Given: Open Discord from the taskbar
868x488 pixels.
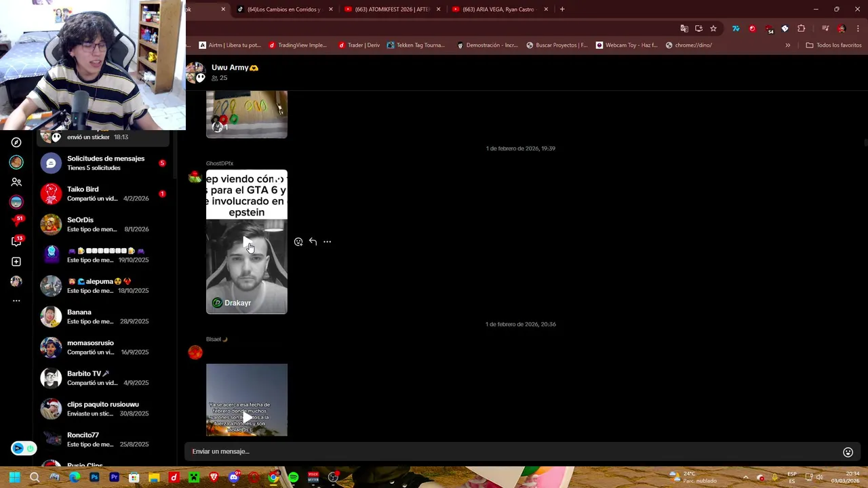Looking at the screenshot, I should [x=233, y=478].
